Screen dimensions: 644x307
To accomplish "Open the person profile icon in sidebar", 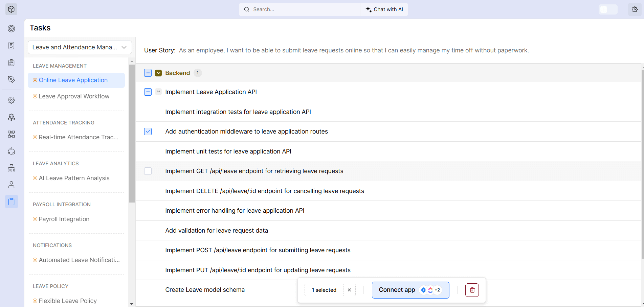I will [11, 185].
